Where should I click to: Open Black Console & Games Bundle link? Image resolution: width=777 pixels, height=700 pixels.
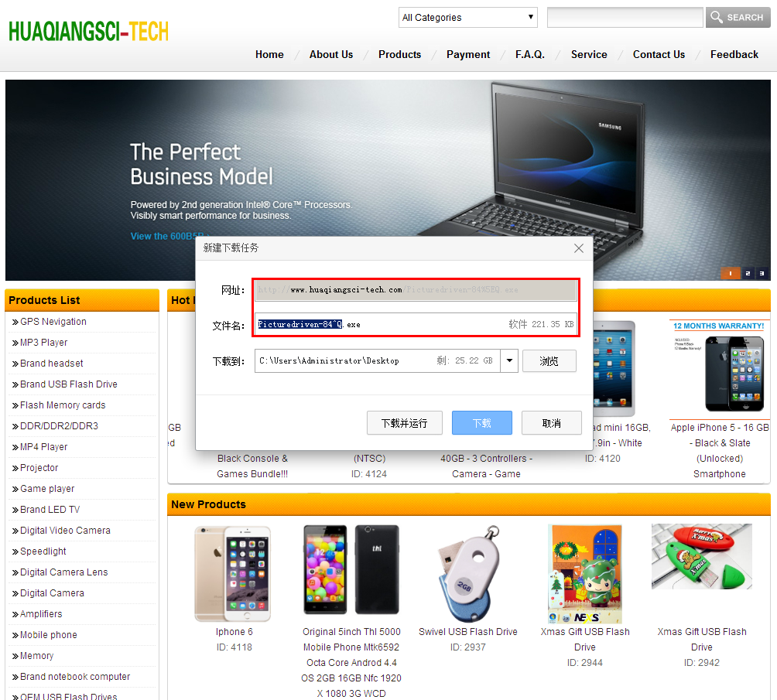(252, 466)
